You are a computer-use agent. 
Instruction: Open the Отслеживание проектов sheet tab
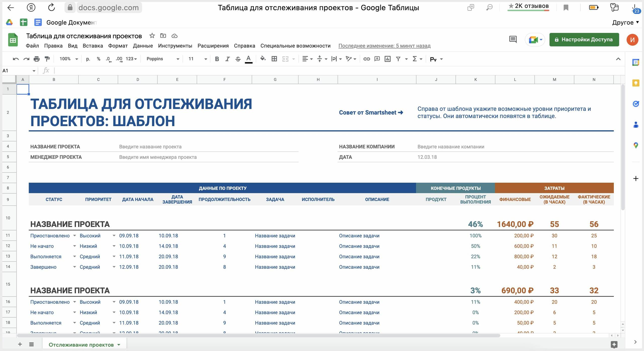pos(81,345)
